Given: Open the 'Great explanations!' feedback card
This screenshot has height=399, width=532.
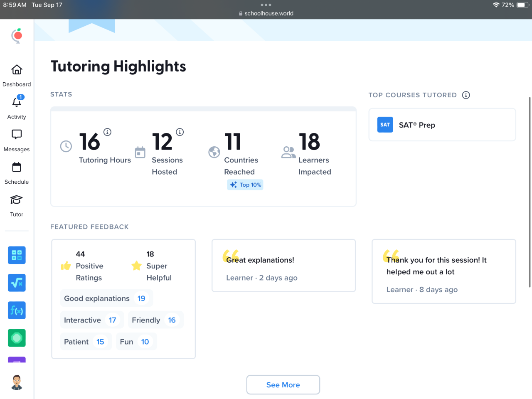Looking at the screenshot, I should tap(284, 266).
